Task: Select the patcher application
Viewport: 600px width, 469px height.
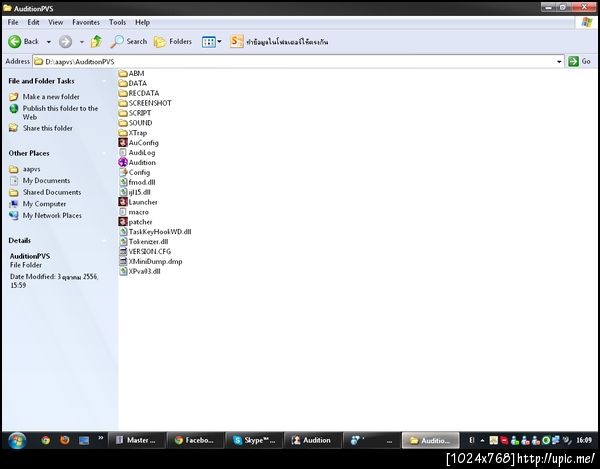Action: coord(135,222)
